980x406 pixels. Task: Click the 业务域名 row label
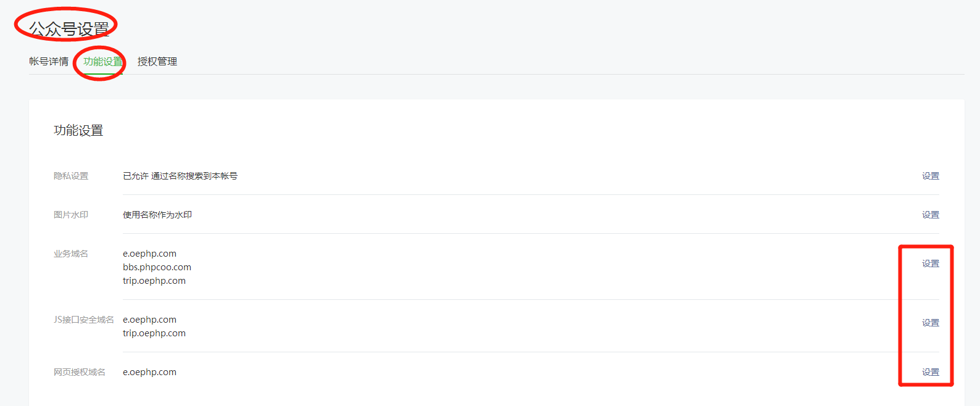(x=71, y=254)
